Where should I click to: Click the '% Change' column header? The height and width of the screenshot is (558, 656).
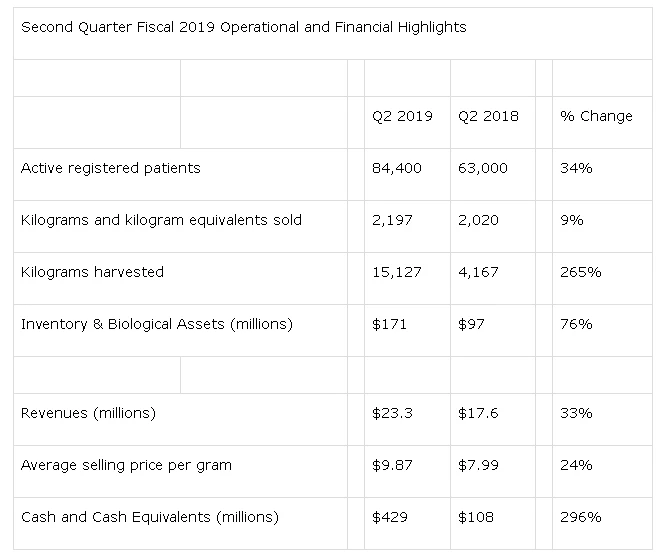click(596, 116)
